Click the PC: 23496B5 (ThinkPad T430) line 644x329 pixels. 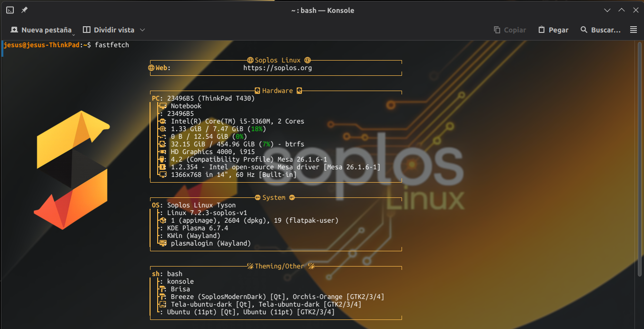pyautogui.click(x=203, y=98)
